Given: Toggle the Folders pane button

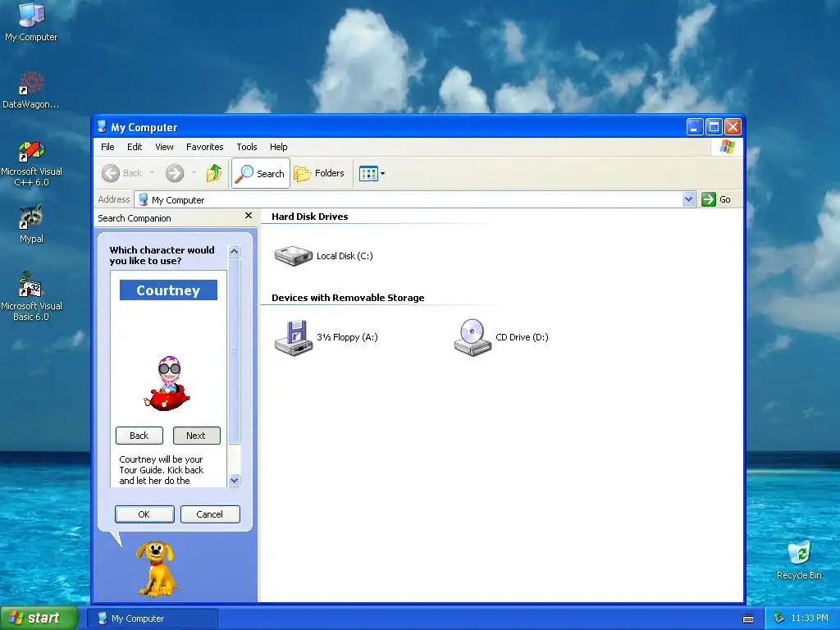Looking at the screenshot, I should point(319,173).
